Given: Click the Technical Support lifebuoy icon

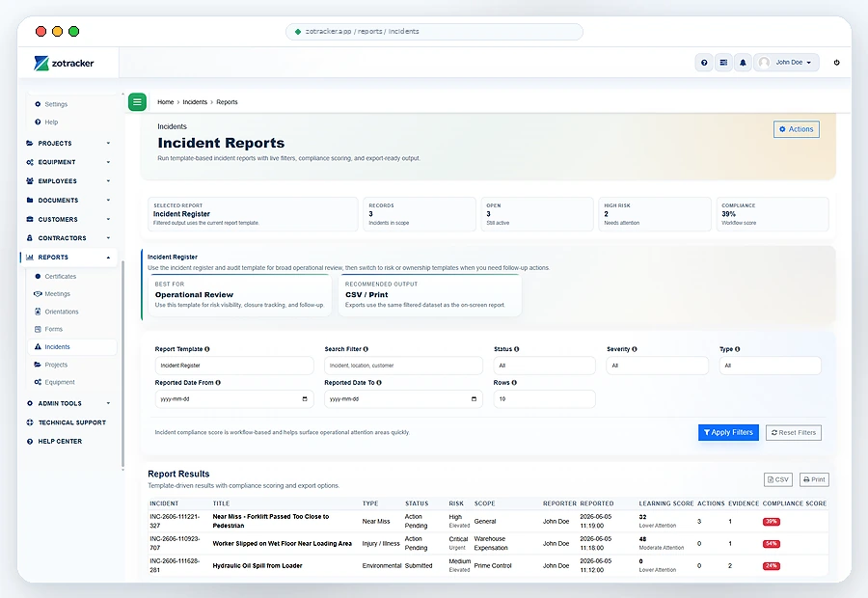Looking at the screenshot, I should (30, 422).
